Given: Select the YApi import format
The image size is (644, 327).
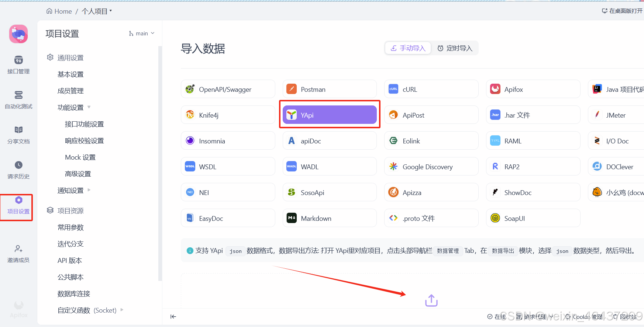Looking at the screenshot, I should click(330, 115).
